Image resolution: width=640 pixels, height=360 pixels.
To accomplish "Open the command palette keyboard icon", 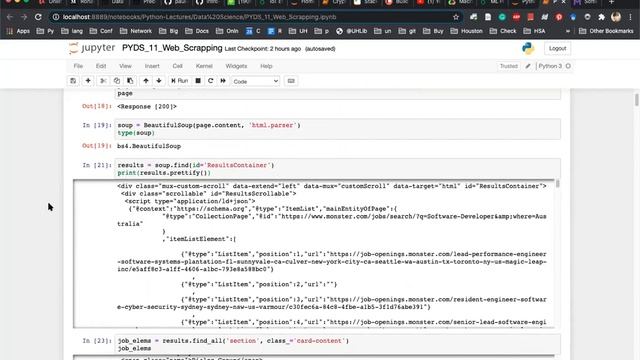I will [x=291, y=81].
